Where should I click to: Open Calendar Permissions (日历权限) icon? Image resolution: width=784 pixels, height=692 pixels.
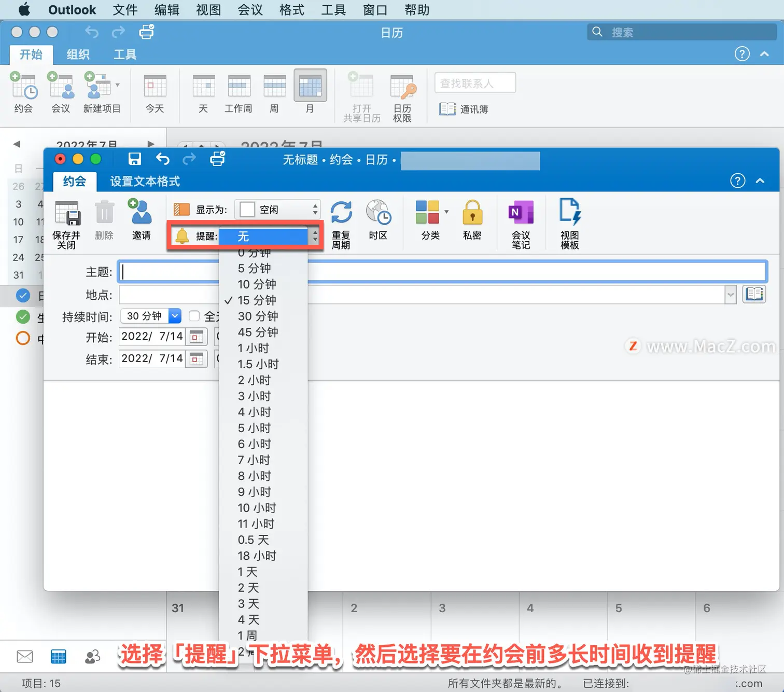403,86
